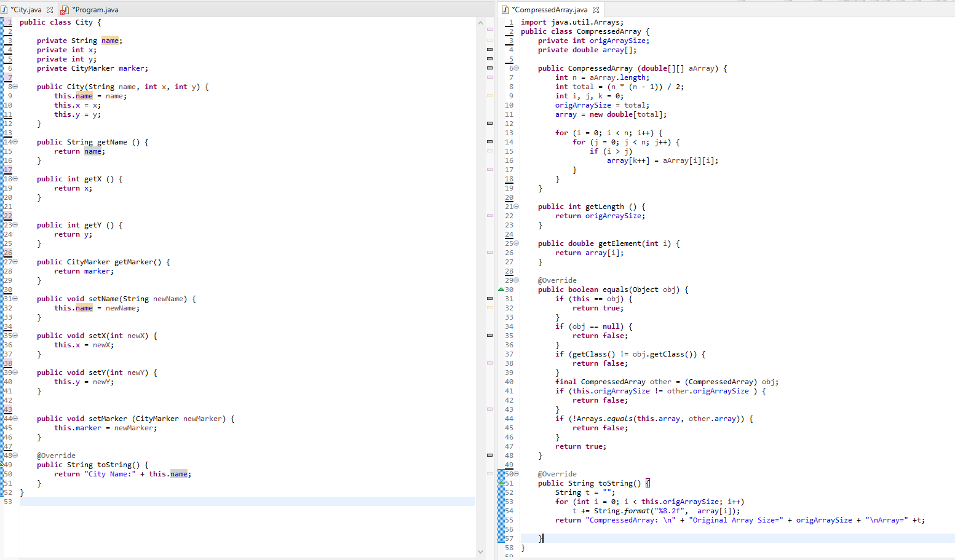The image size is (955, 560).
Task: Click the green override arrow beside equals method
Action: [501, 289]
